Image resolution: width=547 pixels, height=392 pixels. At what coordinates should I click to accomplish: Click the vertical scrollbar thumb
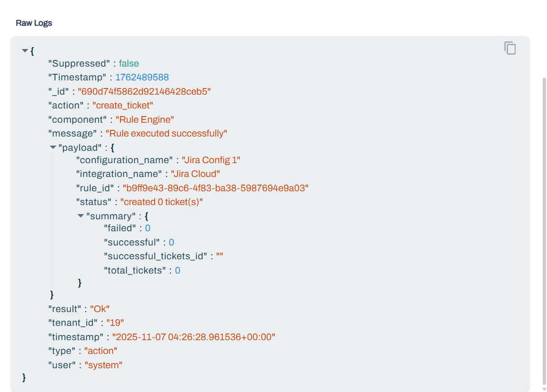(x=544, y=228)
